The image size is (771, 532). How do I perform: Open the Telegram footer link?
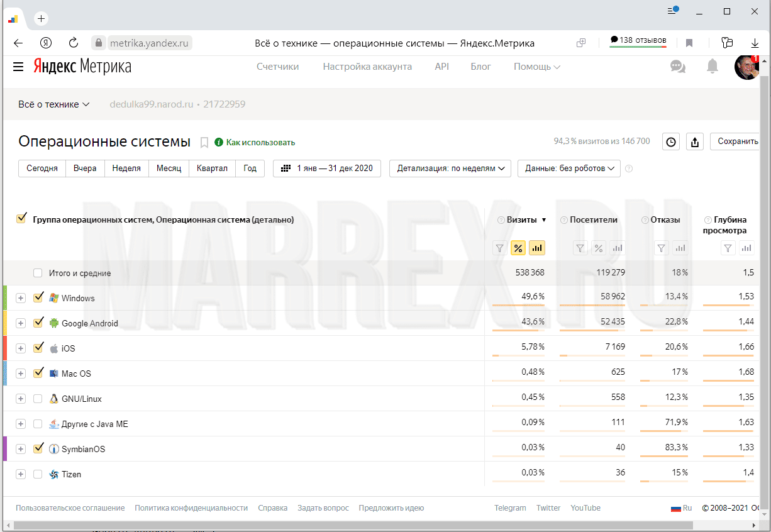coord(510,508)
